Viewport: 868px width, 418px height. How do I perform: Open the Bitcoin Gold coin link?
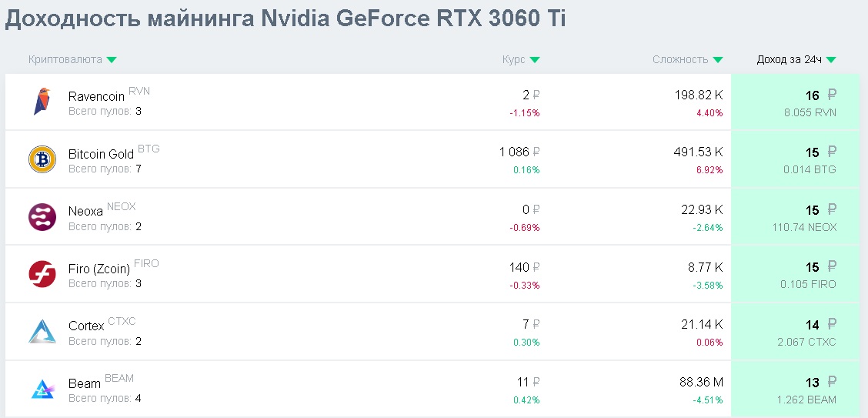pos(101,155)
